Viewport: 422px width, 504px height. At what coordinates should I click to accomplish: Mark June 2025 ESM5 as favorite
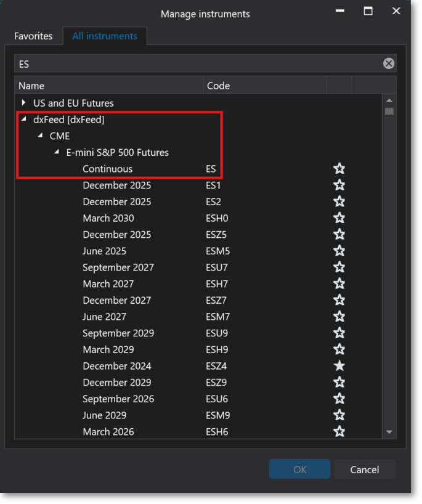pos(339,250)
